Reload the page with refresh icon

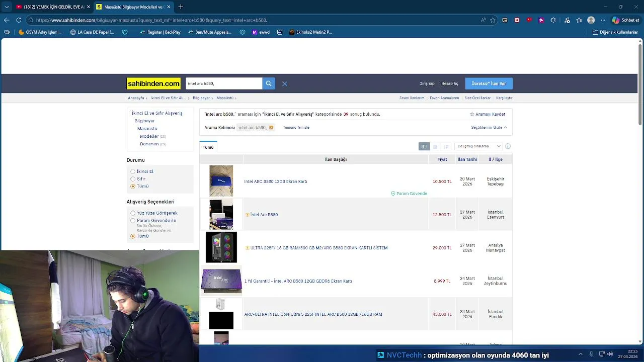point(19,20)
